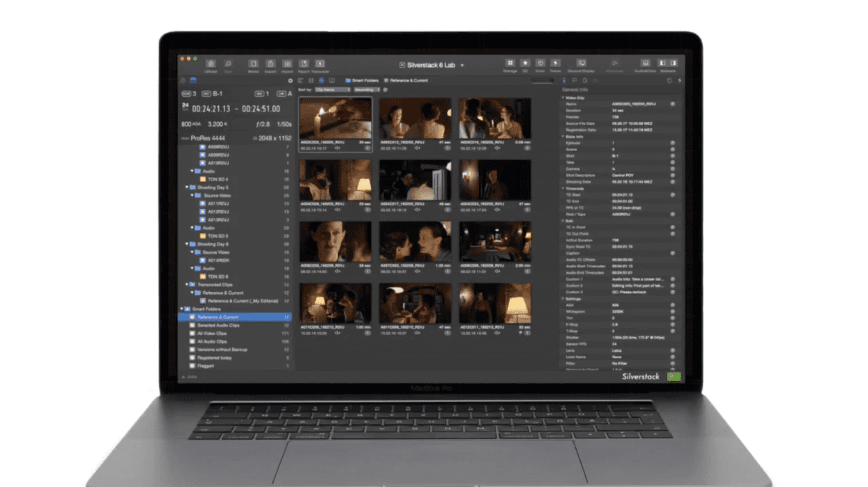
Task: Click the Transc lightning toolbar icon
Action: 556,63
